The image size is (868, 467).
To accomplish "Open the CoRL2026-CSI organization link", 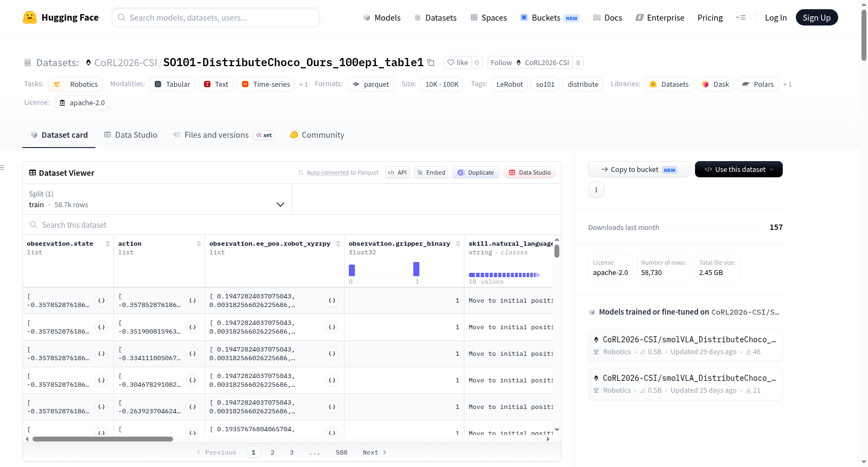I will tap(125, 62).
